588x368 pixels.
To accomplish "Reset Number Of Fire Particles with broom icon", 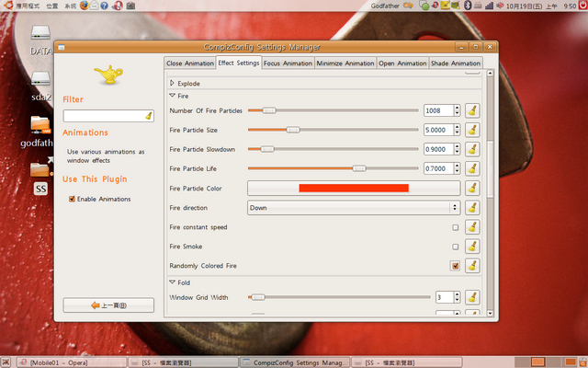I will coord(472,110).
